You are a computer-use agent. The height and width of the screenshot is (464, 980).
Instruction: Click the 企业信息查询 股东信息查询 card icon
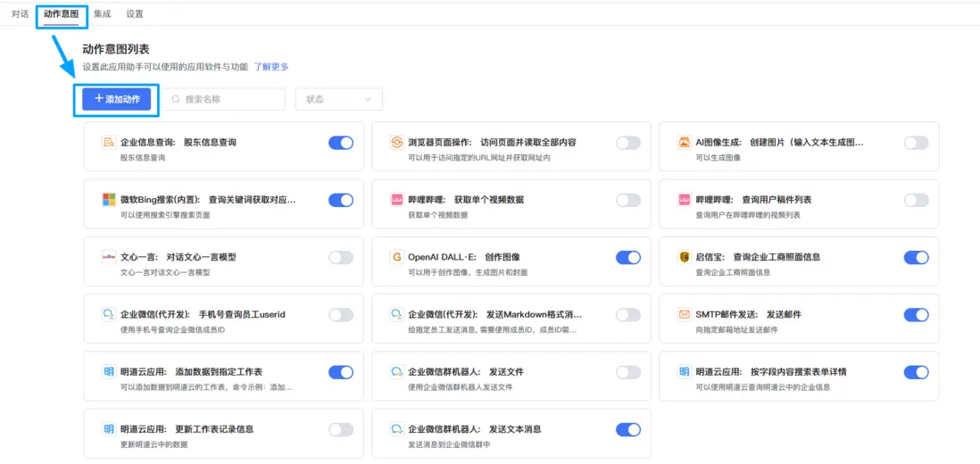point(109,143)
